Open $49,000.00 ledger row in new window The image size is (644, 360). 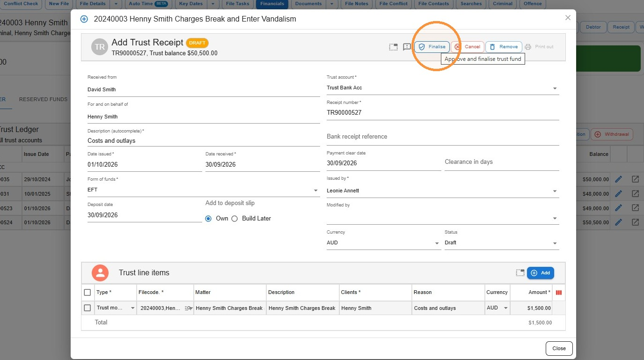coord(635,208)
